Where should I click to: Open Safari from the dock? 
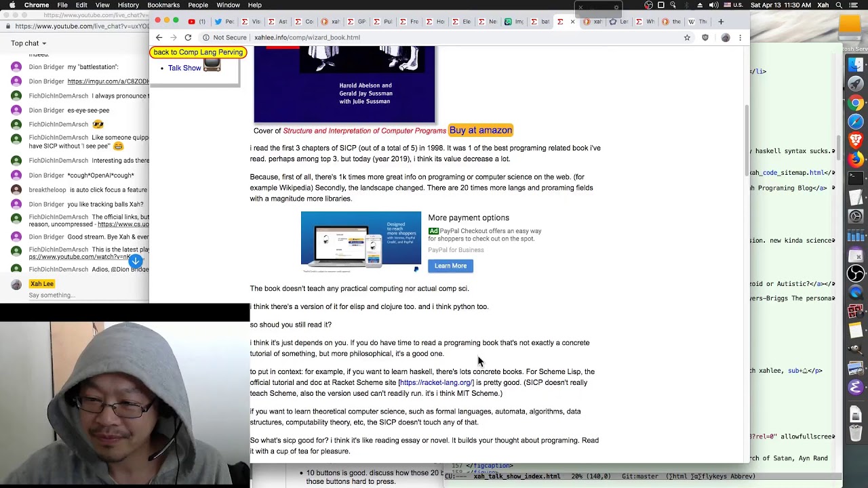click(x=856, y=122)
